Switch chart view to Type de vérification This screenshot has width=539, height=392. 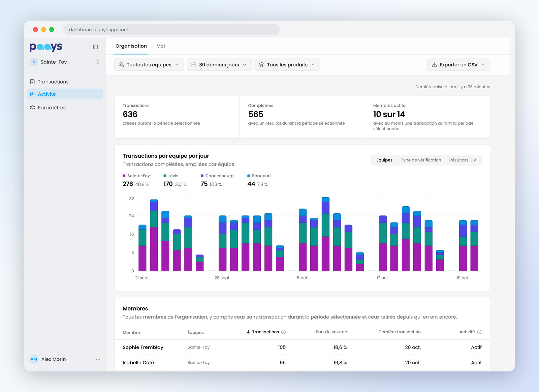(421, 160)
